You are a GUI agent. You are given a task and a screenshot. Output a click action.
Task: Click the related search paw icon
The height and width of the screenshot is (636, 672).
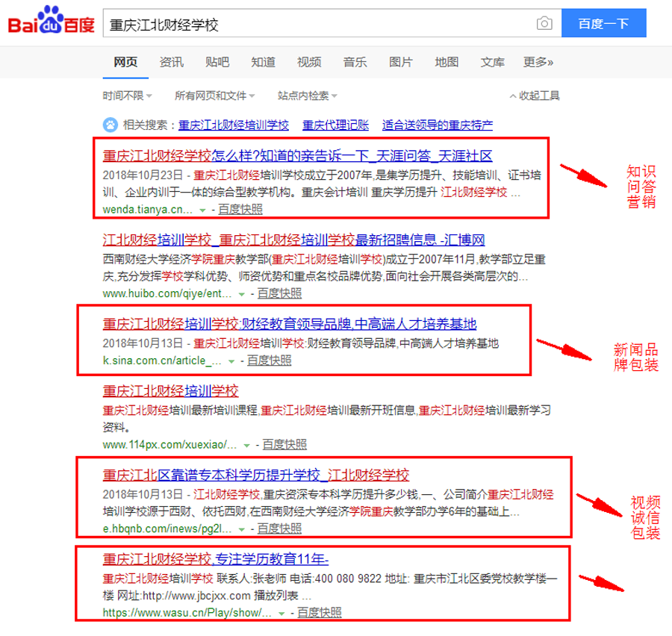click(111, 125)
